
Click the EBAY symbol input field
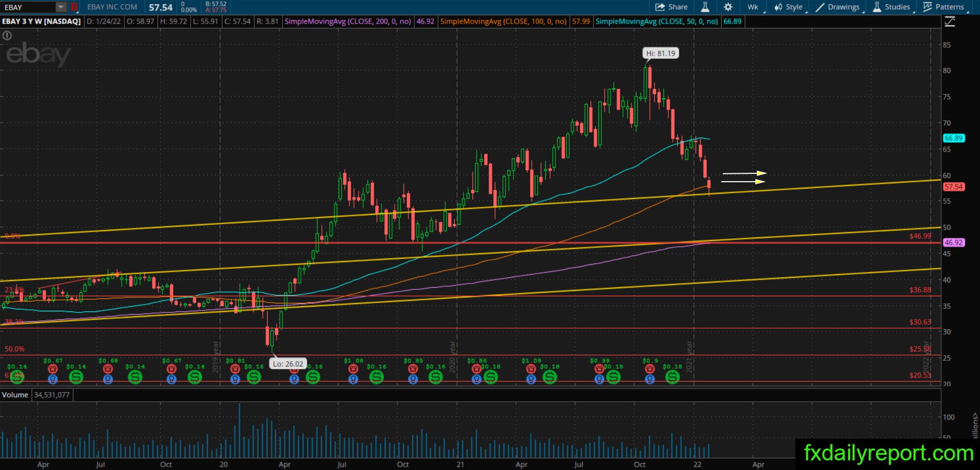[29, 7]
